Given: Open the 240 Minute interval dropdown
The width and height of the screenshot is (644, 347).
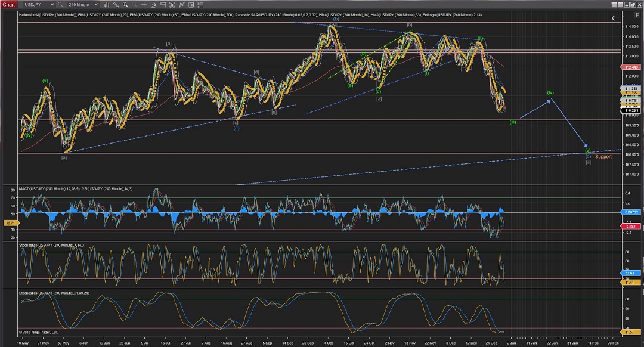Looking at the screenshot, I should tap(82, 5).
